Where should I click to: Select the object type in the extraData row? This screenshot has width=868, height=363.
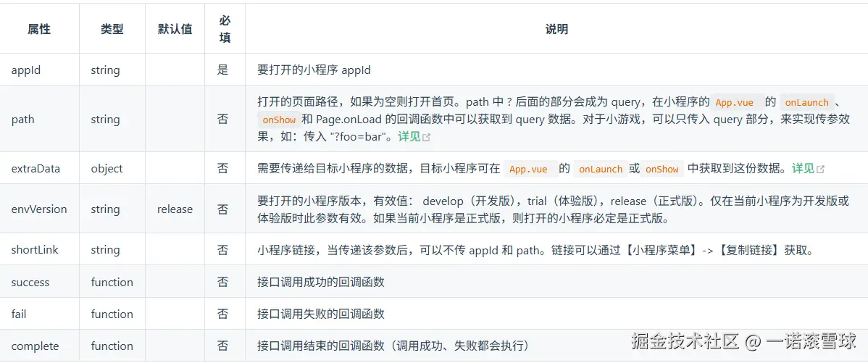(x=107, y=167)
